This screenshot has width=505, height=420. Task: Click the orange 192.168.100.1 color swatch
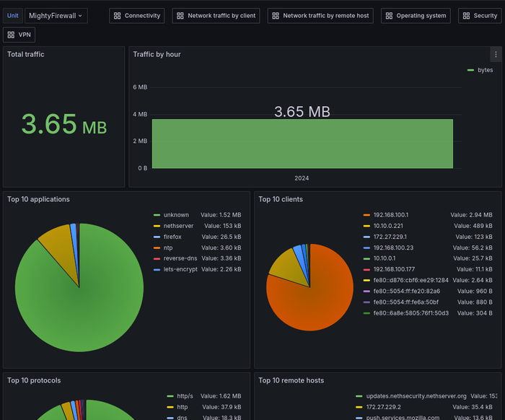click(367, 215)
